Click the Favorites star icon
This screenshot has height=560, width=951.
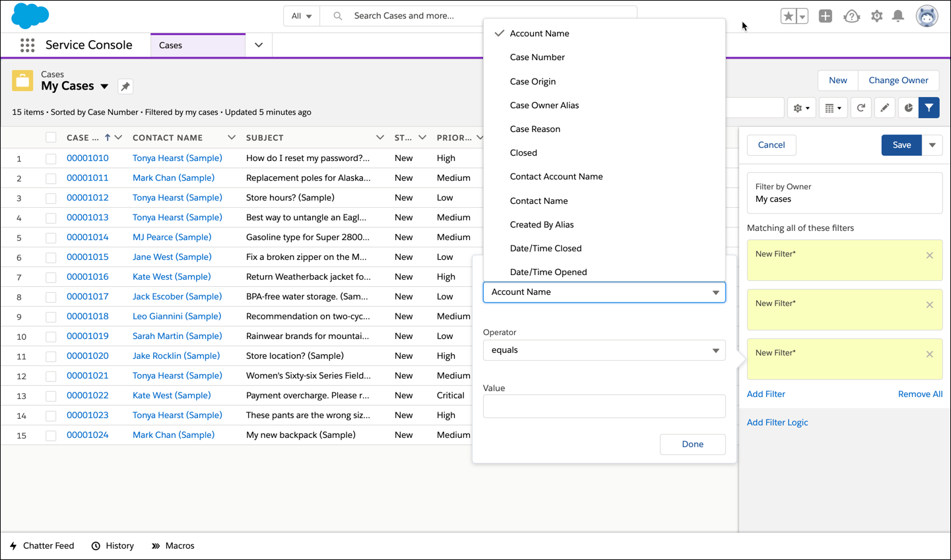(788, 16)
